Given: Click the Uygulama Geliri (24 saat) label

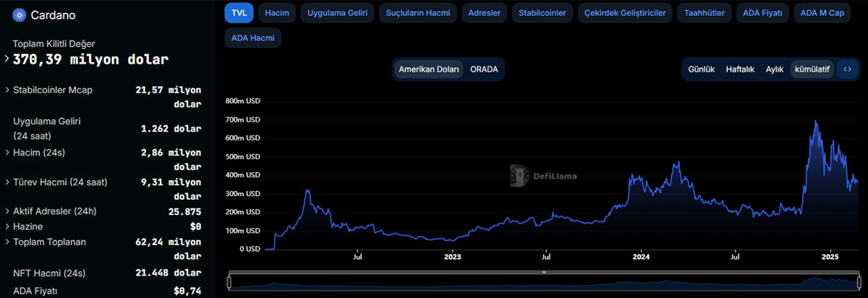Looking at the screenshot, I should pos(46,128).
